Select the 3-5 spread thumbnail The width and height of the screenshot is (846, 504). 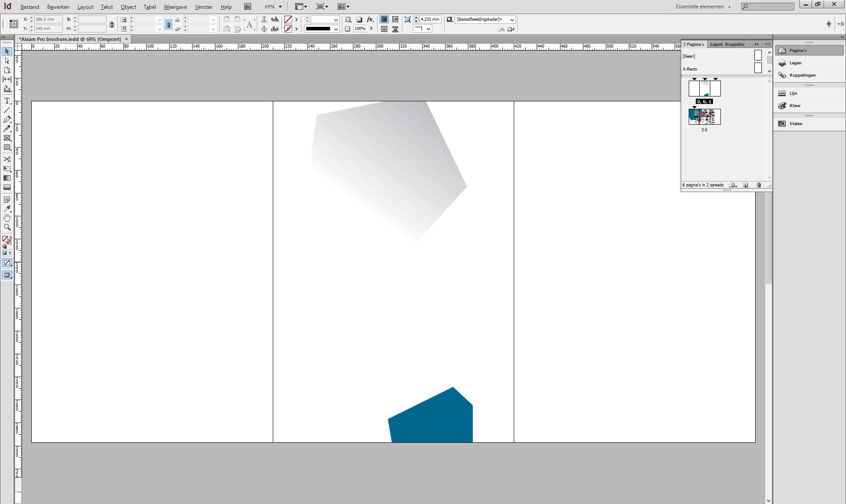(x=704, y=117)
